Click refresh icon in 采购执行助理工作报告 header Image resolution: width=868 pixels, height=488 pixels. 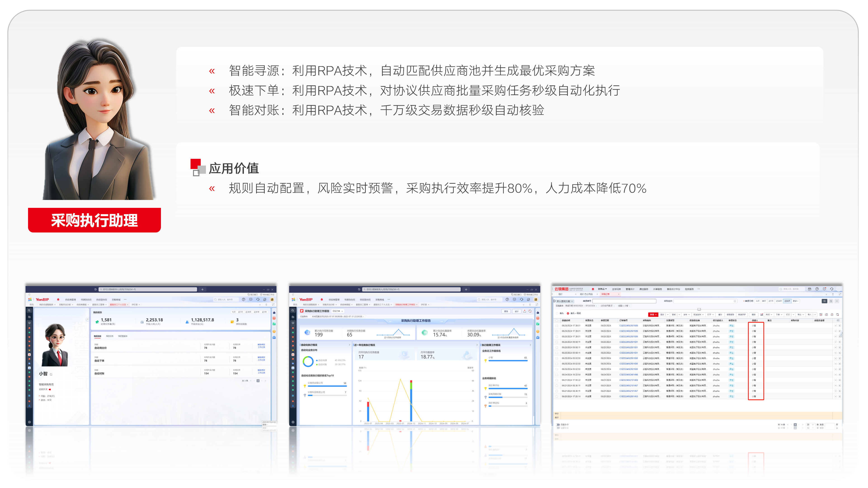pos(530,311)
